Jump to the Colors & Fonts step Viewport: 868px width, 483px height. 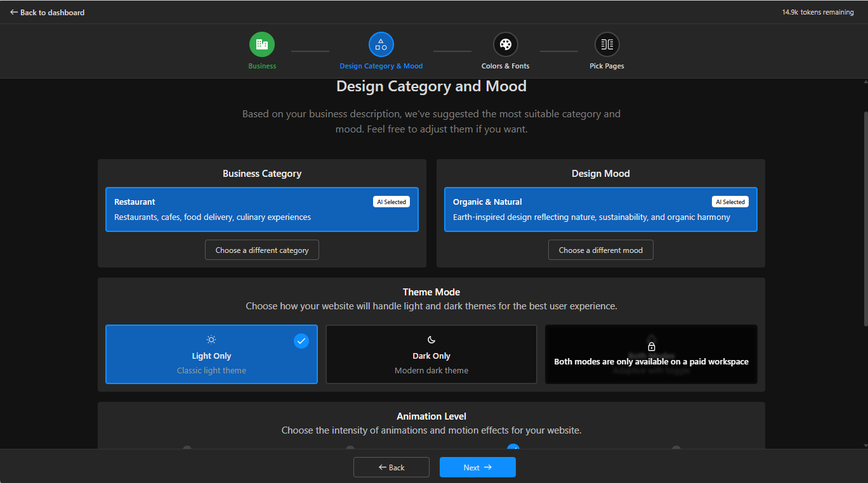pos(505,45)
